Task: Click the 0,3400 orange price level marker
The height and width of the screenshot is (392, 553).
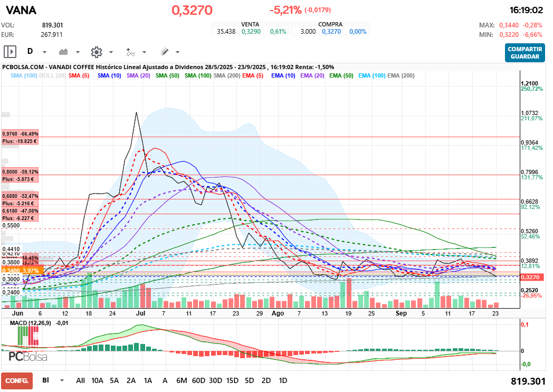Action: tap(18, 271)
